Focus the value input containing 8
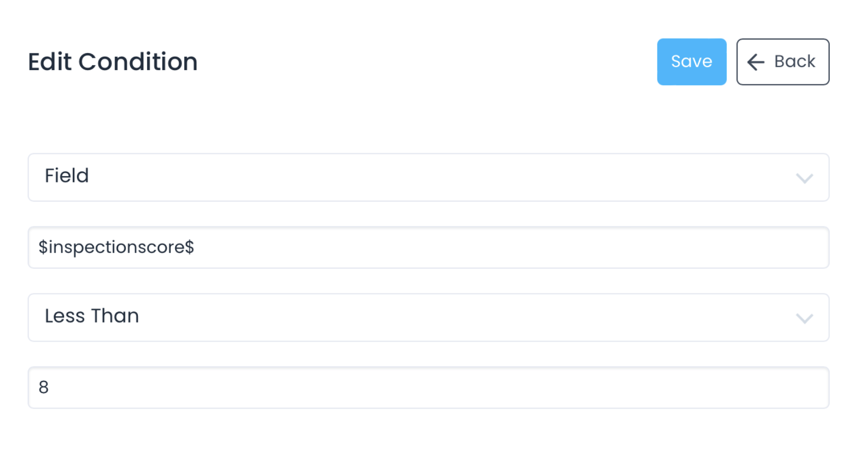Image resolution: width=868 pixels, height=469 pixels. (x=428, y=387)
